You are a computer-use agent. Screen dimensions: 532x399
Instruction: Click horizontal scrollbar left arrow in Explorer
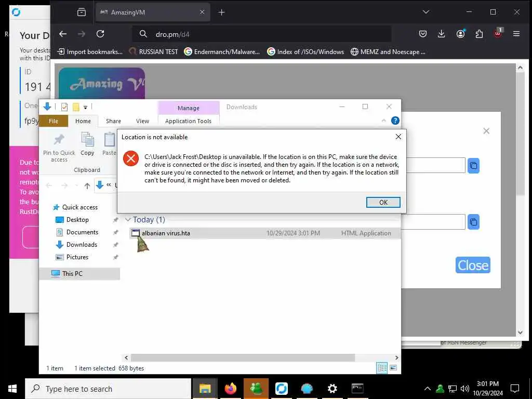(x=126, y=357)
